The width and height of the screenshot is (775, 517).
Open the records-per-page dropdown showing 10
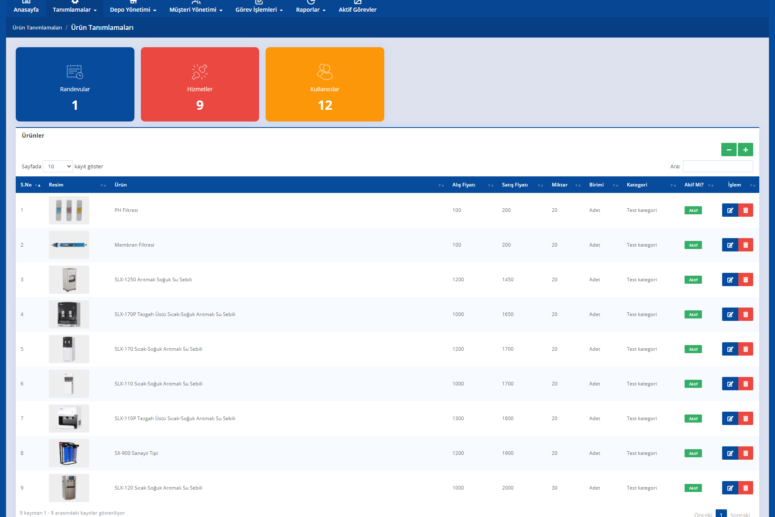58,166
